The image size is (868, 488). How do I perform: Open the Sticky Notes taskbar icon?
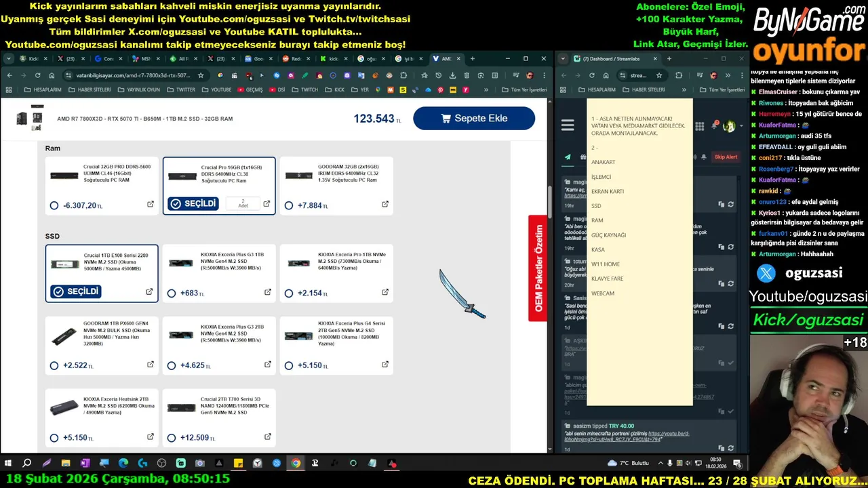click(x=238, y=464)
